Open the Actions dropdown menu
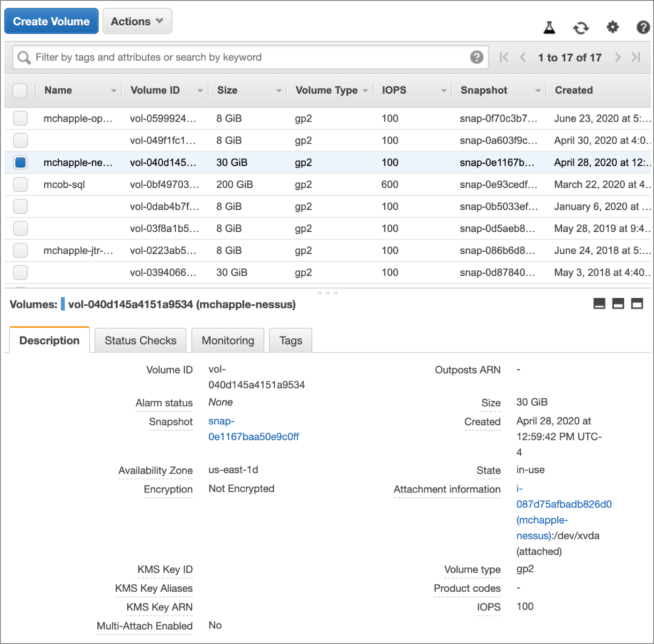 tap(137, 21)
